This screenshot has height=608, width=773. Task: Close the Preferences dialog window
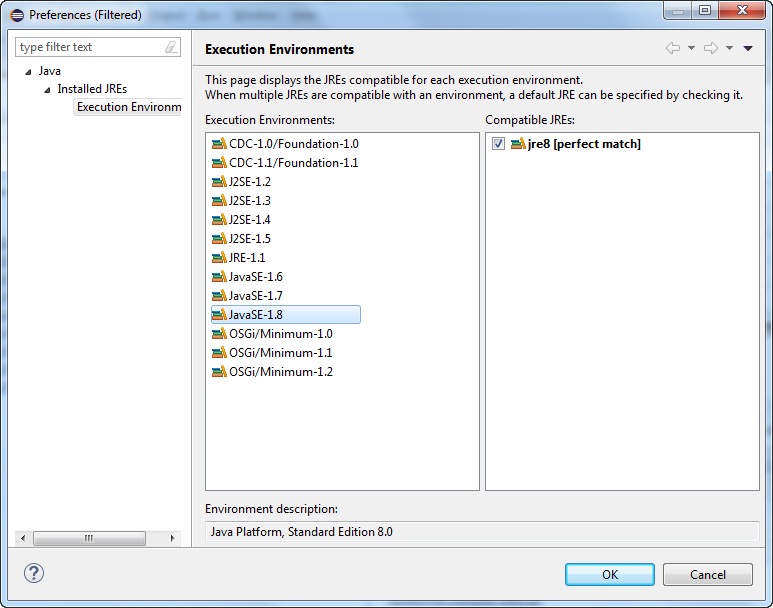coord(742,10)
